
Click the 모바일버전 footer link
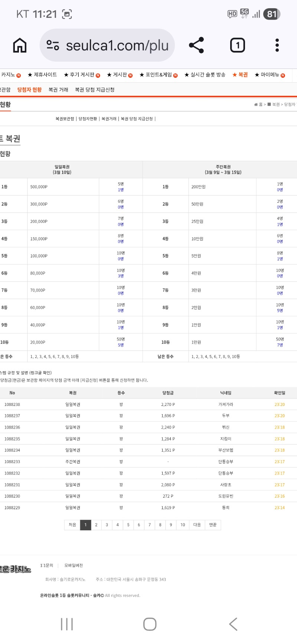click(74, 565)
